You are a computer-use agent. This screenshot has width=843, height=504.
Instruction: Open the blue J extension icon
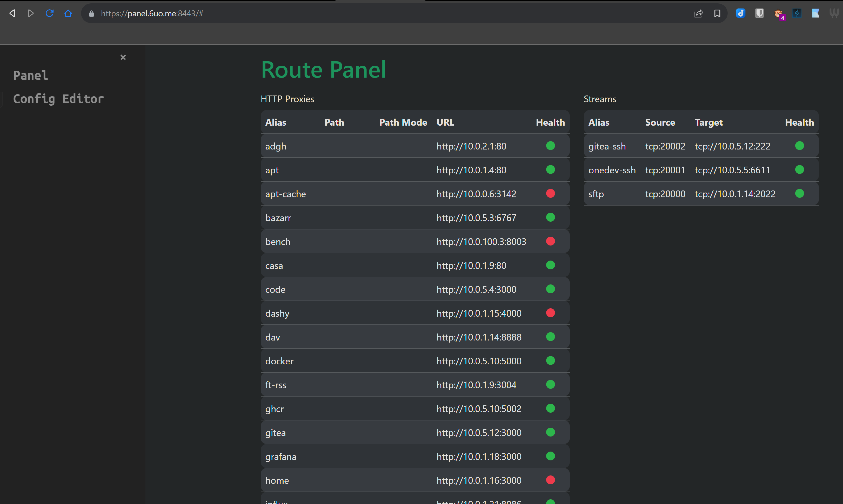click(741, 13)
